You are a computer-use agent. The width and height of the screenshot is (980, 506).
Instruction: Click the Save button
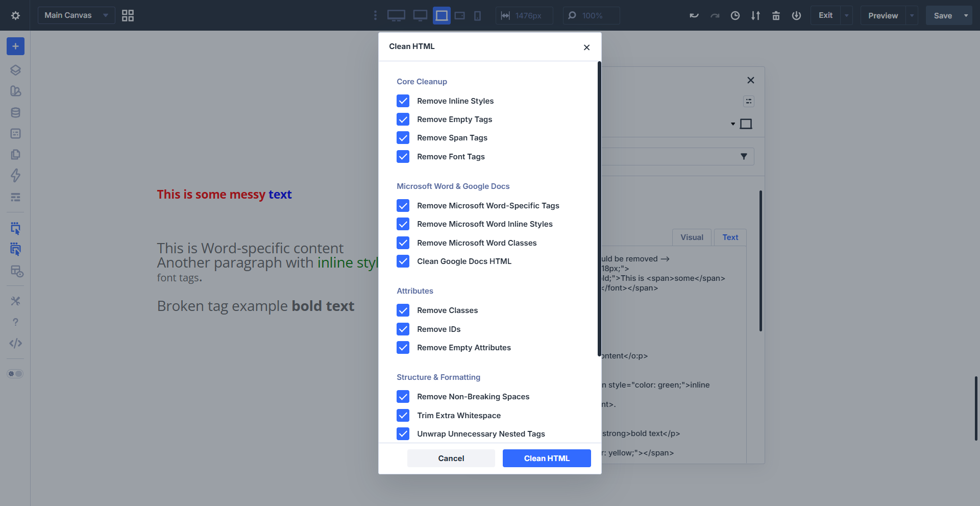[x=943, y=15]
